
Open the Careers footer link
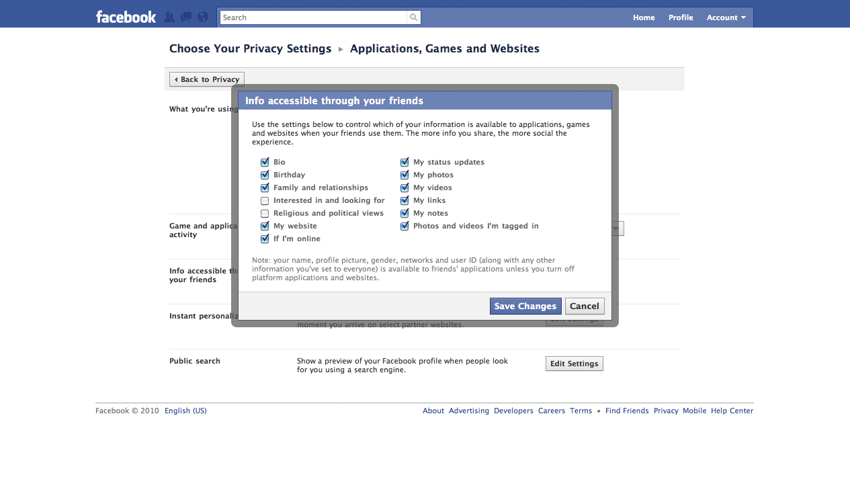[552, 411]
